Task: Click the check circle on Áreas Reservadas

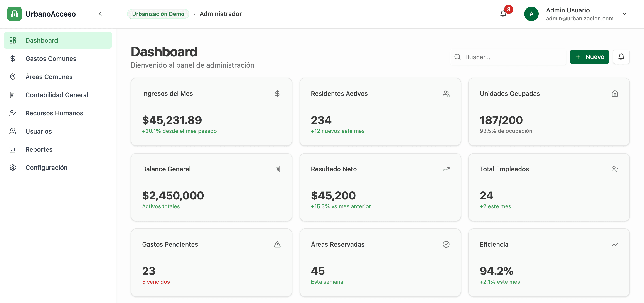Action: point(446,244)
